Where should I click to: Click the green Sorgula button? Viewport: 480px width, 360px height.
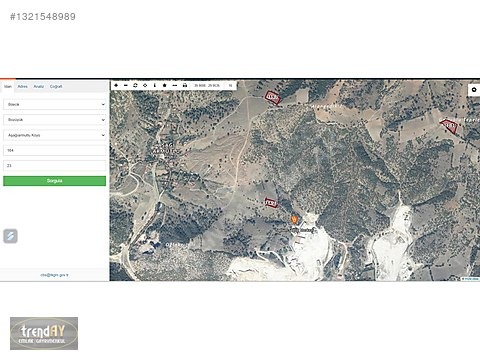(x=55, y=181)
